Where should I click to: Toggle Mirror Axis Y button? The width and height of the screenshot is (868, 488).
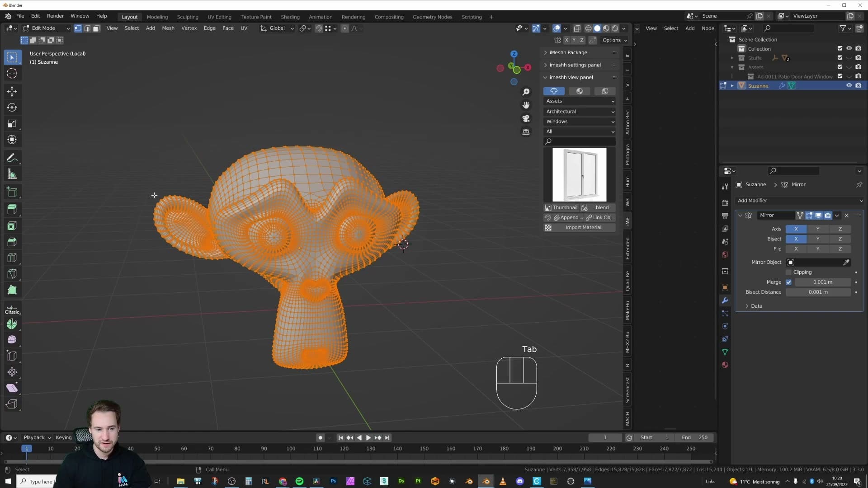click(x=818, y=229)
